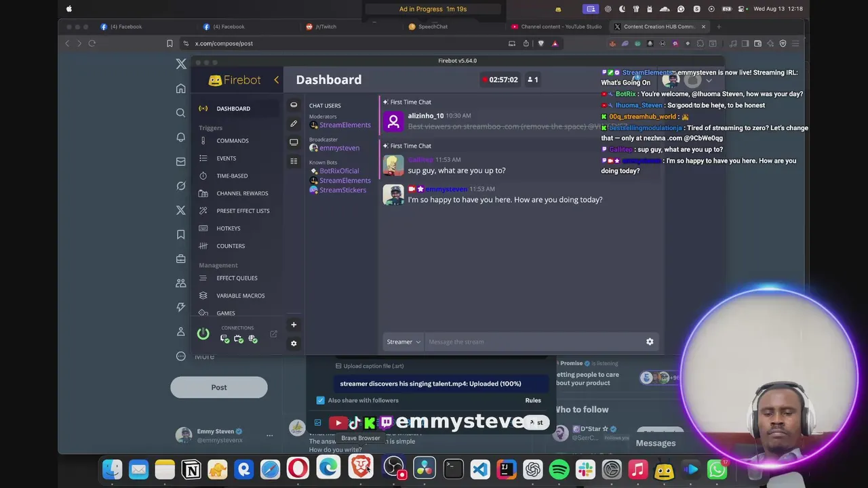Open Messages panel on X
This screenshot has width=868, height=488.
[656, 443]
